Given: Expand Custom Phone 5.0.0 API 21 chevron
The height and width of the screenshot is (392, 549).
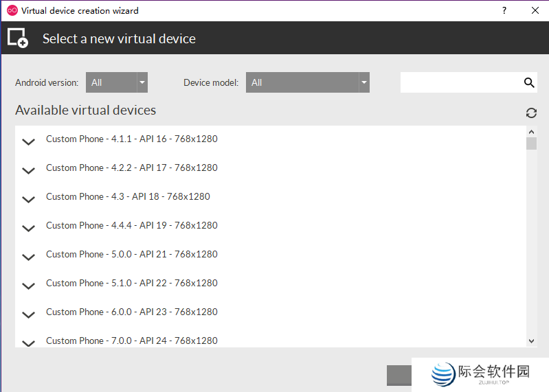Looking at the screenshot, I should click(28, 257).
